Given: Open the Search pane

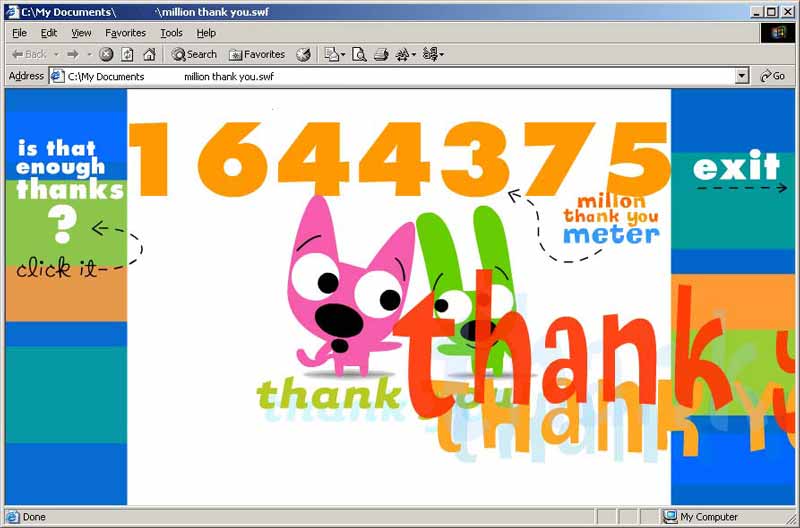Looking at the screenshot, I should (194, 54).
